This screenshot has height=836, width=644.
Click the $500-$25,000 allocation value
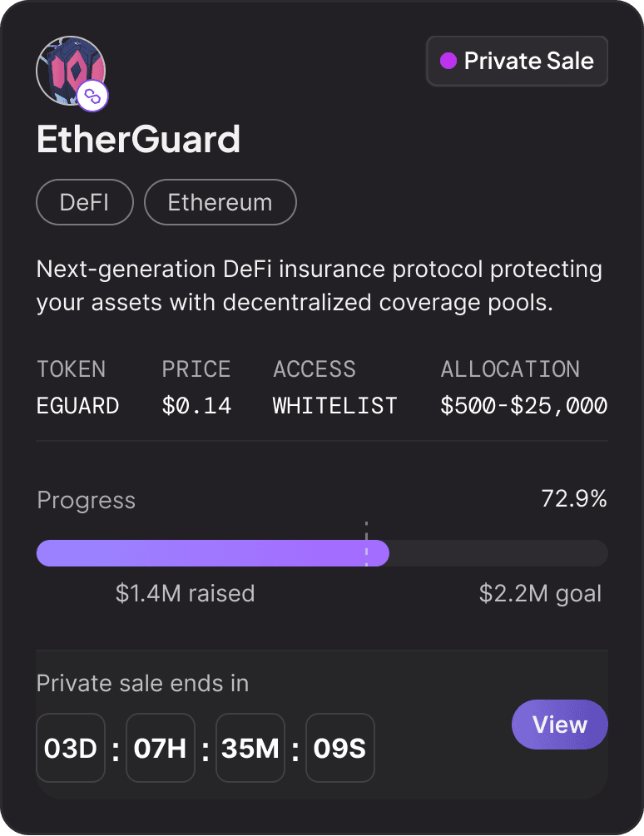click(x=524, y=406)
